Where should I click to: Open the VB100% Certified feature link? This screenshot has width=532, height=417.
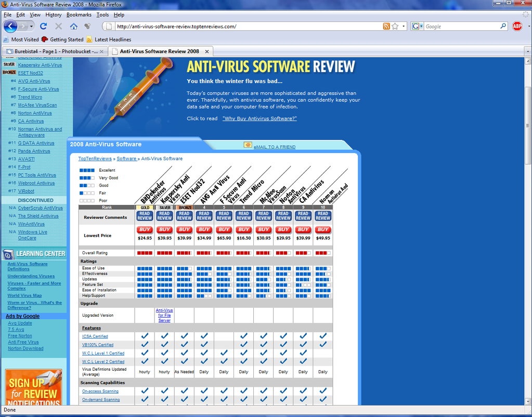pos(98,345)
